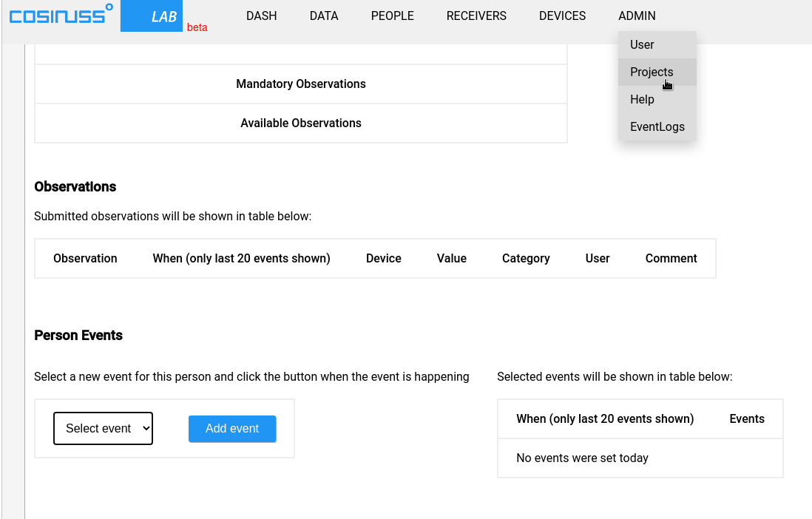The height and width of the screenshot is (519, 812).
Task: Open EventLogs from the ADMIN dropdown
Action: [x=657, y=126]
